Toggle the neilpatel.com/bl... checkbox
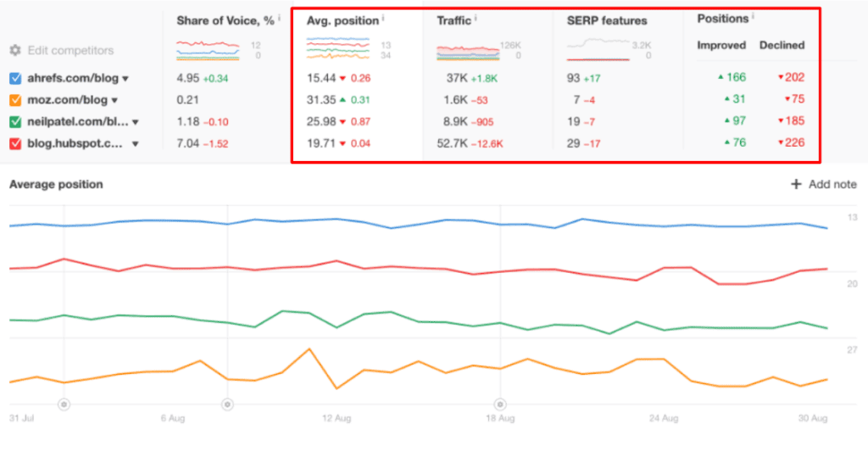868x457 pixels. 15,121
